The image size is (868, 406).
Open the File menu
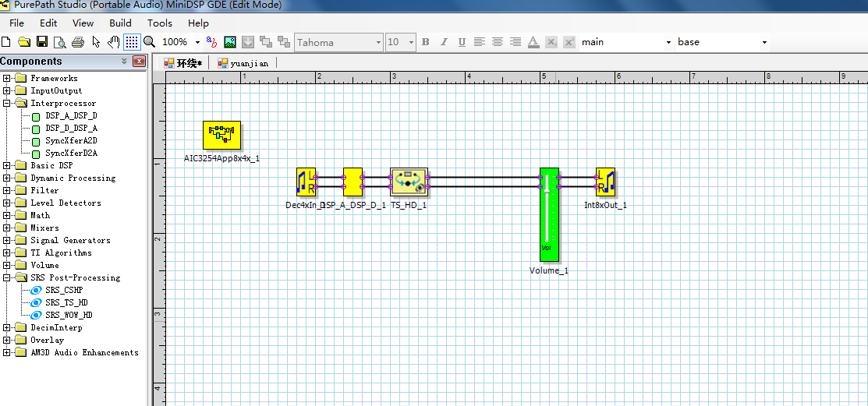(16, 23)
